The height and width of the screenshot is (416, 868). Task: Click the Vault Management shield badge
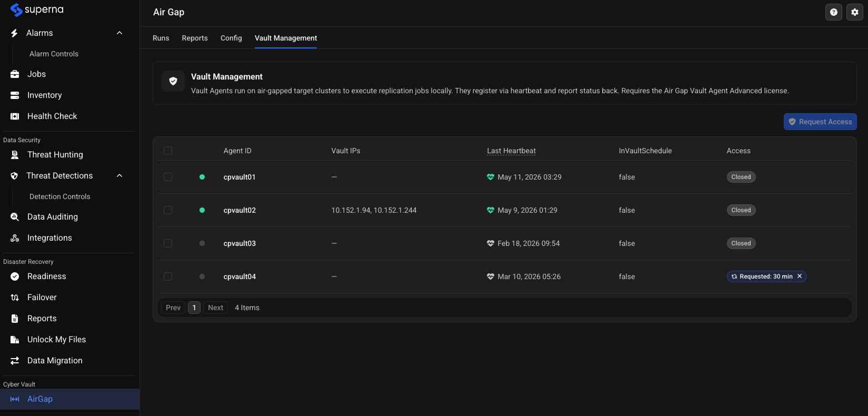[x=173, y=81]
